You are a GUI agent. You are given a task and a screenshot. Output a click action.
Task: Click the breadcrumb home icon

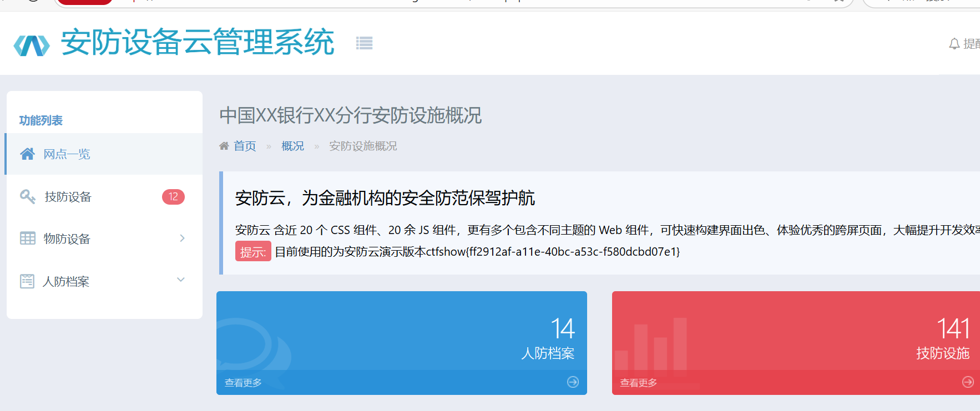pyautogui.click(x=224, y=146)
